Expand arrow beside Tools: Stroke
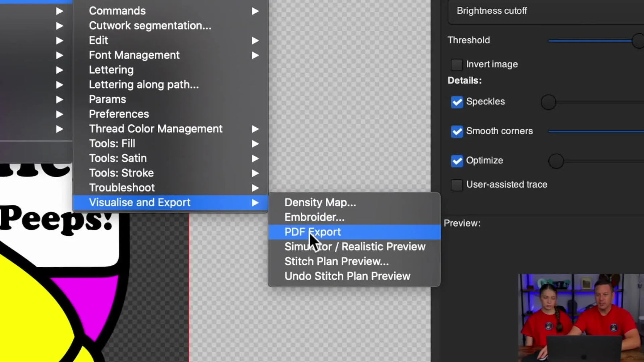 [x=255, y=173]
